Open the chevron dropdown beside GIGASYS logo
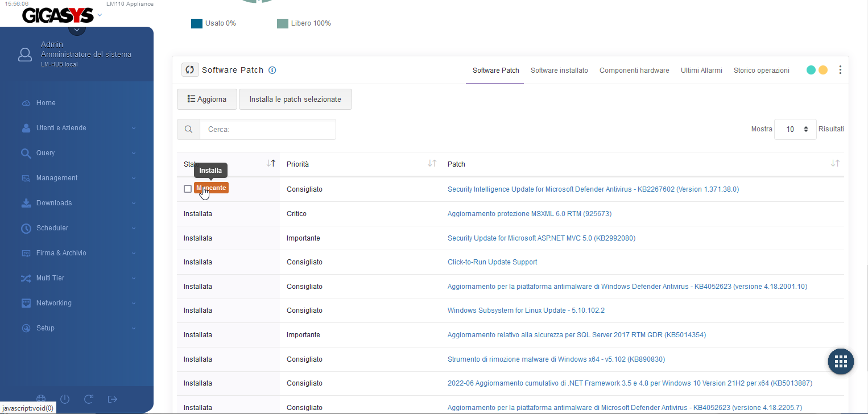 point(100,15)
